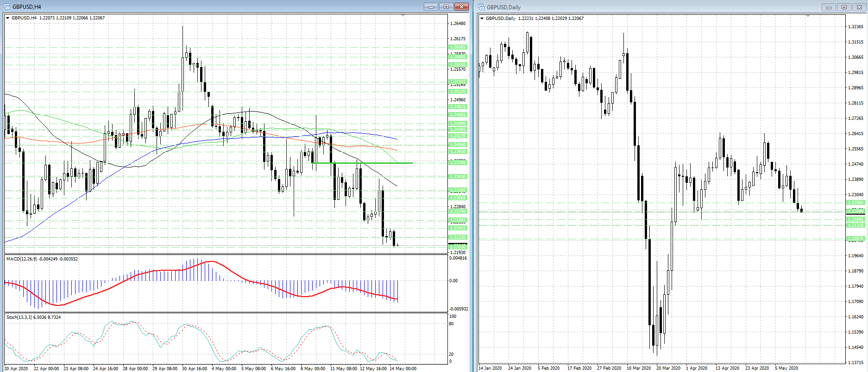Click the 1.23705 green price label on H4
This screenshot has height=372, width=868.
(458, 163)
